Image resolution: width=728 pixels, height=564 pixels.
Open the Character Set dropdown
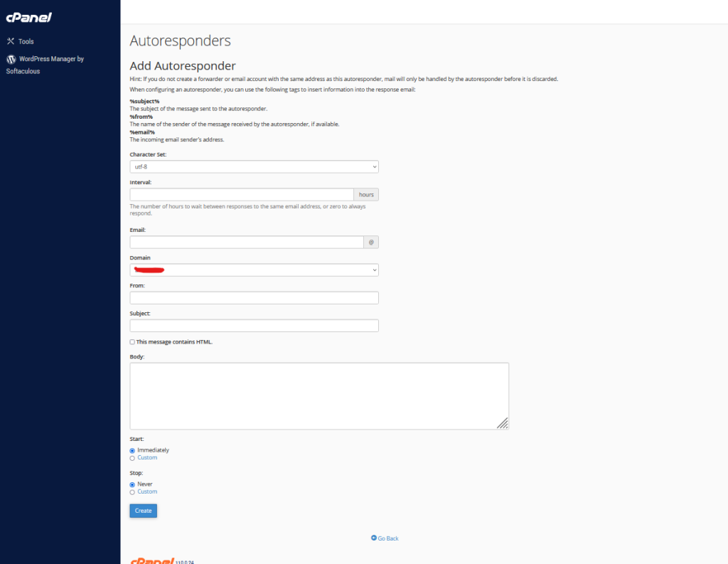point(254,166)
